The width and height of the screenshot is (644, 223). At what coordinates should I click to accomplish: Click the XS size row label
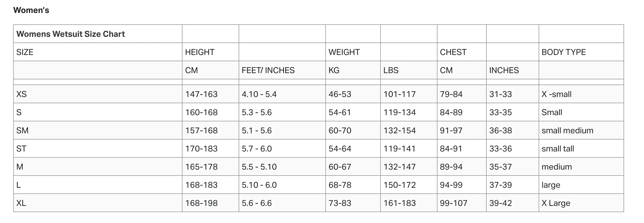pos(98,94)
